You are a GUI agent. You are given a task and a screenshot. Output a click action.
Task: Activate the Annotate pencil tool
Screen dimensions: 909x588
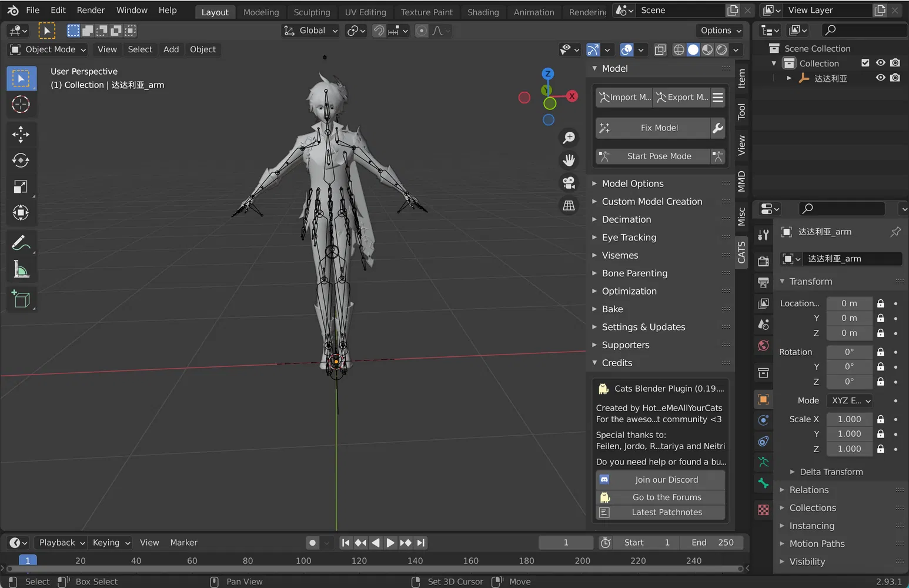coord(21,243)
